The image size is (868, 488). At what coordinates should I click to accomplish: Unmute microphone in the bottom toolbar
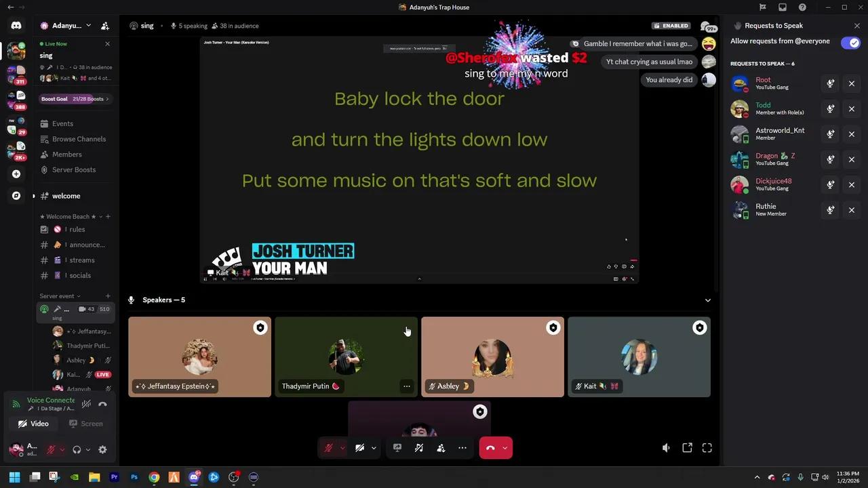(x=329, y=448)
